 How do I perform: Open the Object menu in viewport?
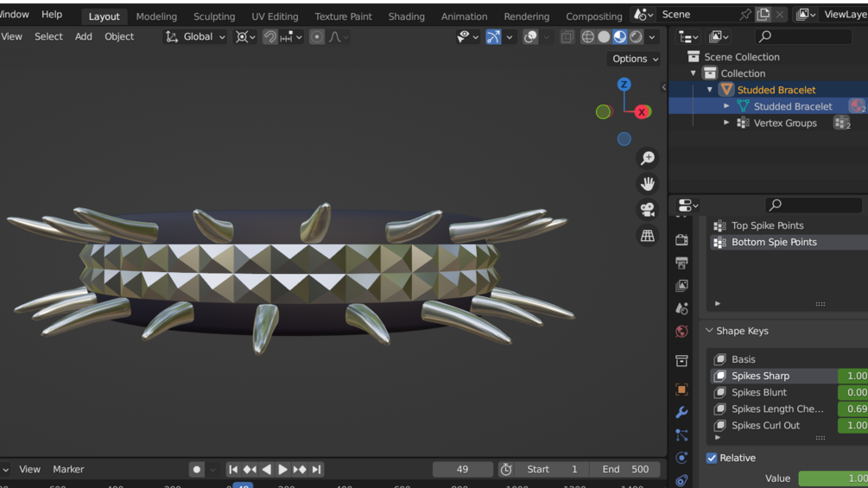tap(119, 36)
